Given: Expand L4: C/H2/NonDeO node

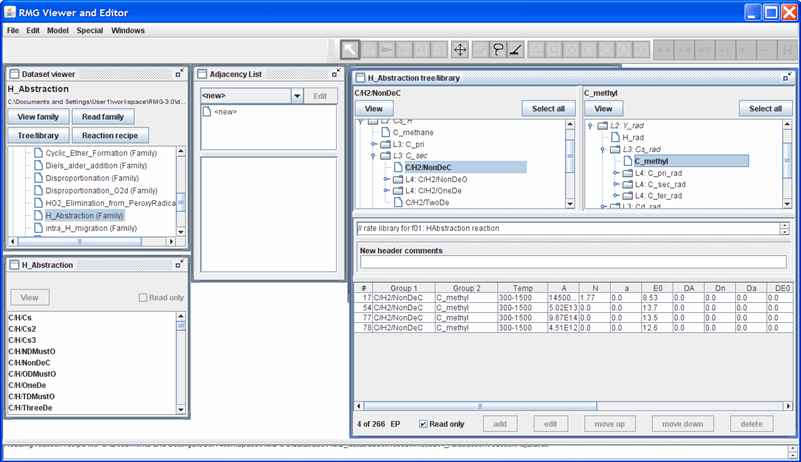Looking at the screenshot, I should [x=386, y=179].
